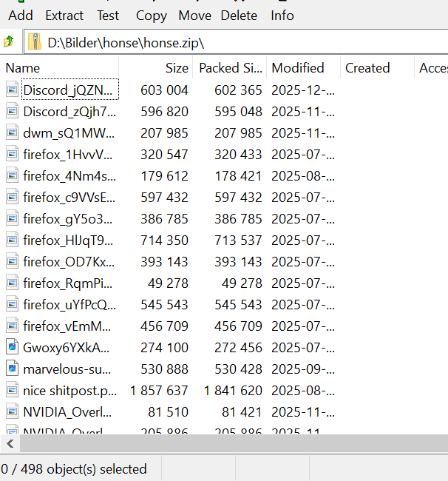Click file icon of firefox_RqmPi...
448x481 pixels.
pyautogui.click(x=13, y=283)
